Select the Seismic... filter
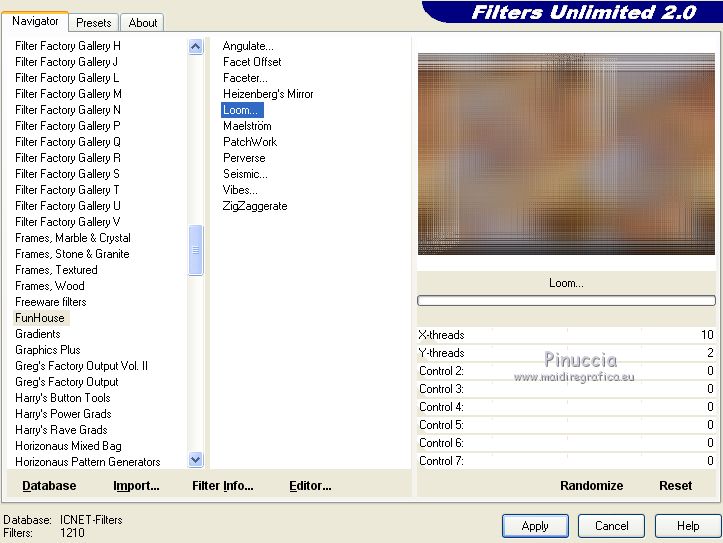The height and width of the screenshot is (543, 723). point(245,174)
